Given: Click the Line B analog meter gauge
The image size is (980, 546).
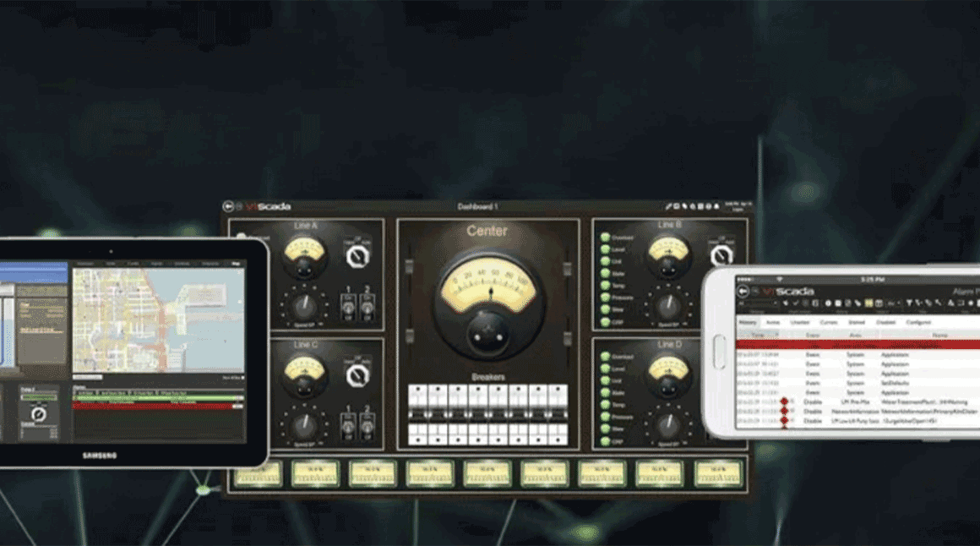Looking at the screenshot, I should point(668,256).
